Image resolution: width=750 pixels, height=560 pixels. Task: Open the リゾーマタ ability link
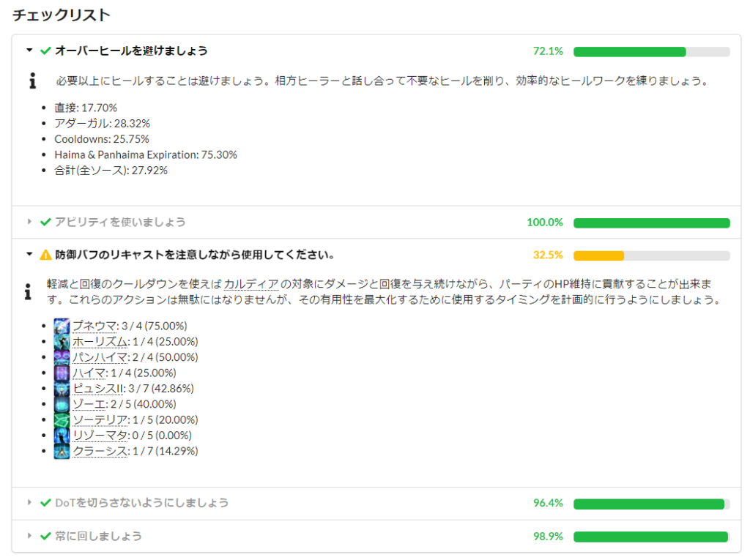point(100,435)
